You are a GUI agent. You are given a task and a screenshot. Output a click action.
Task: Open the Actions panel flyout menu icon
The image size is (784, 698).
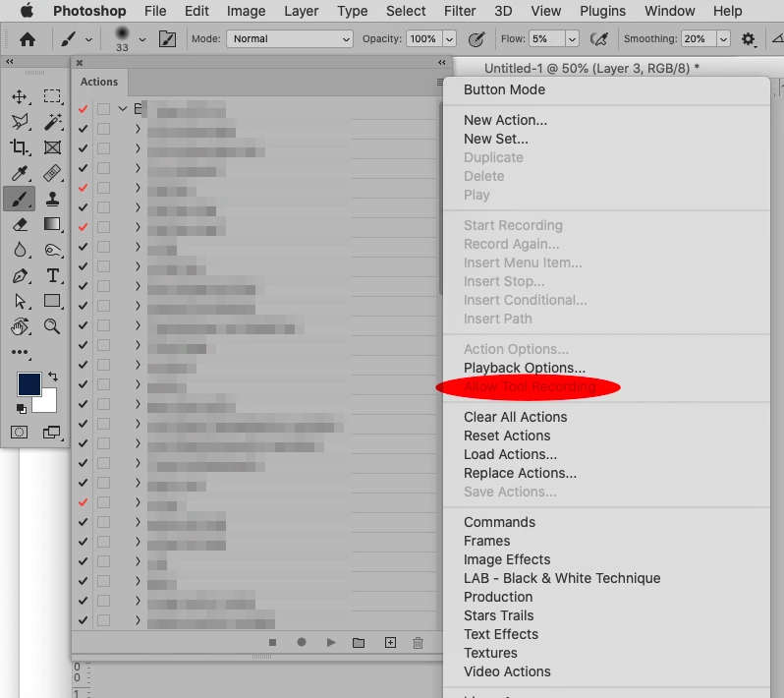tap(439, 82)
